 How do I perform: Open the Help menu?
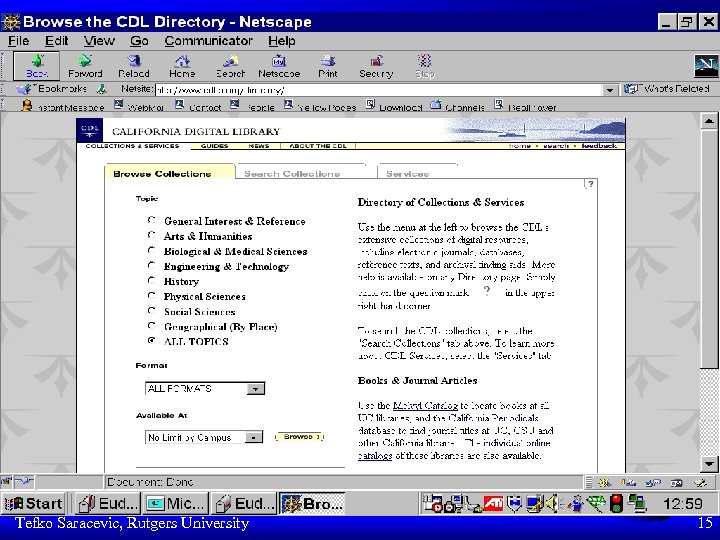coord(281,41)
